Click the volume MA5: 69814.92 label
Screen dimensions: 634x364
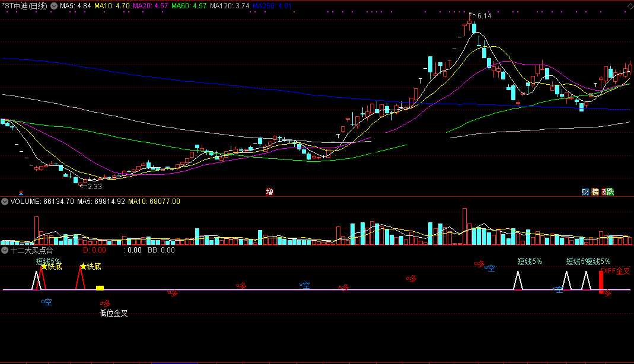(x=101, y=201)
